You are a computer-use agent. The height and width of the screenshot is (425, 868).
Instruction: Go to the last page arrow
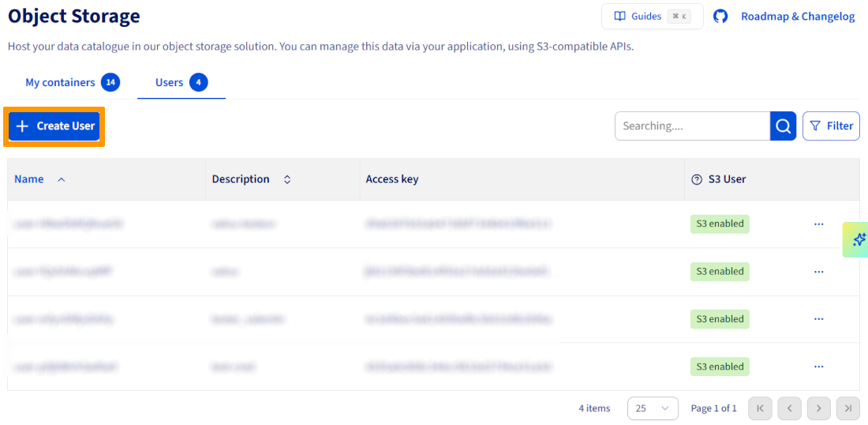pyautogui.click(x=847, y=408)
